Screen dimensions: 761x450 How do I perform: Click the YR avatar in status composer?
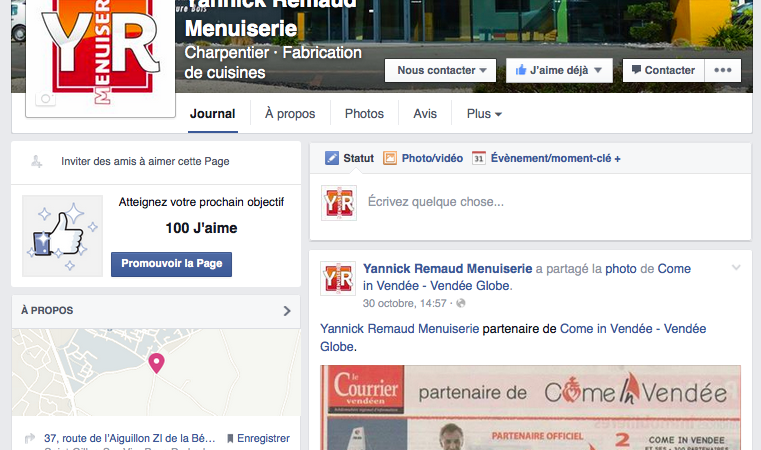pos(339,203)
